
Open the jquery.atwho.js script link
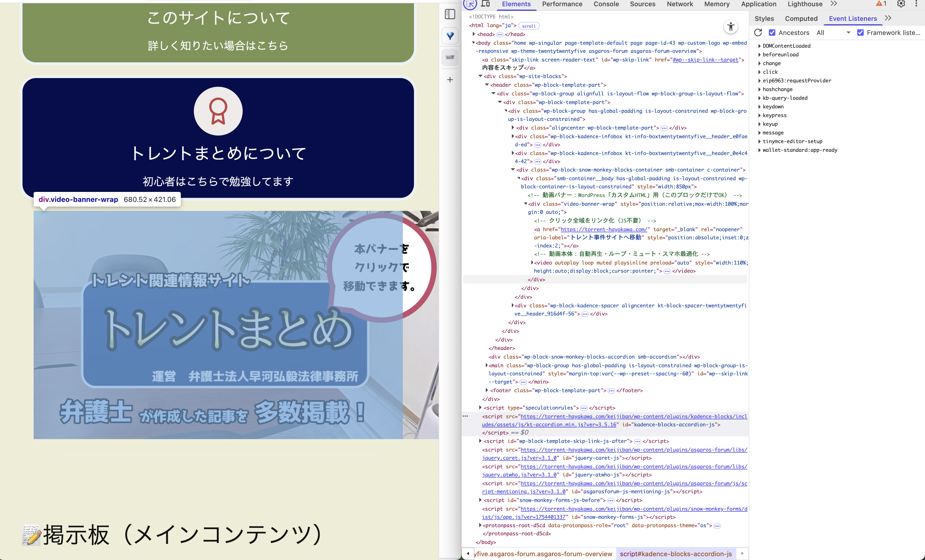click(x=615, y=471)
